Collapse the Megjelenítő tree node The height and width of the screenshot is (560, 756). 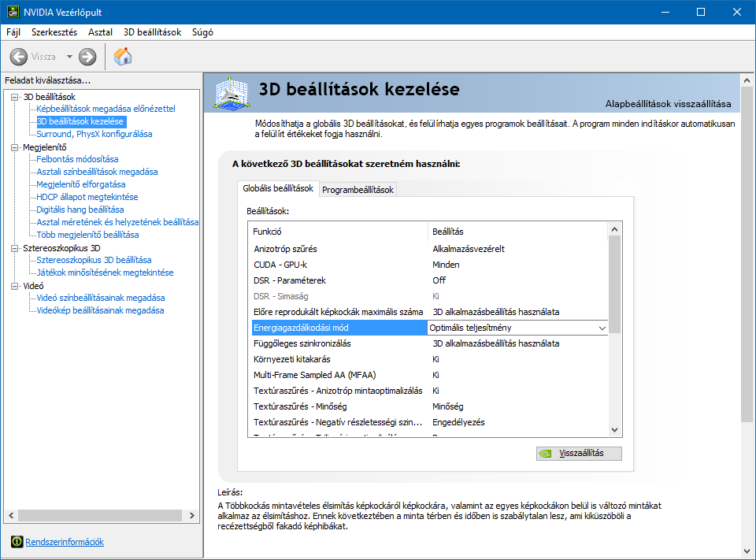point(14,147)
